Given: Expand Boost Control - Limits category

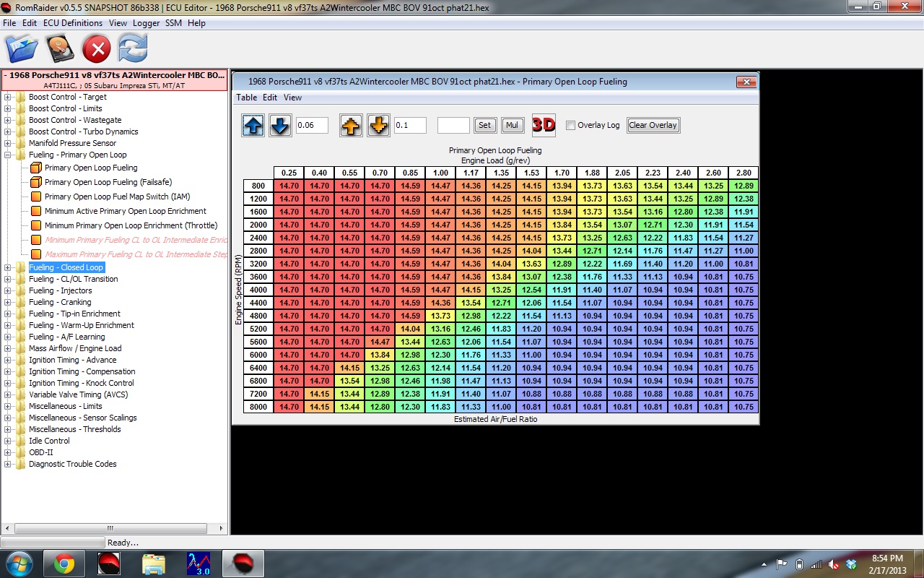Looking at the screenshot, I should pos(8,108).
